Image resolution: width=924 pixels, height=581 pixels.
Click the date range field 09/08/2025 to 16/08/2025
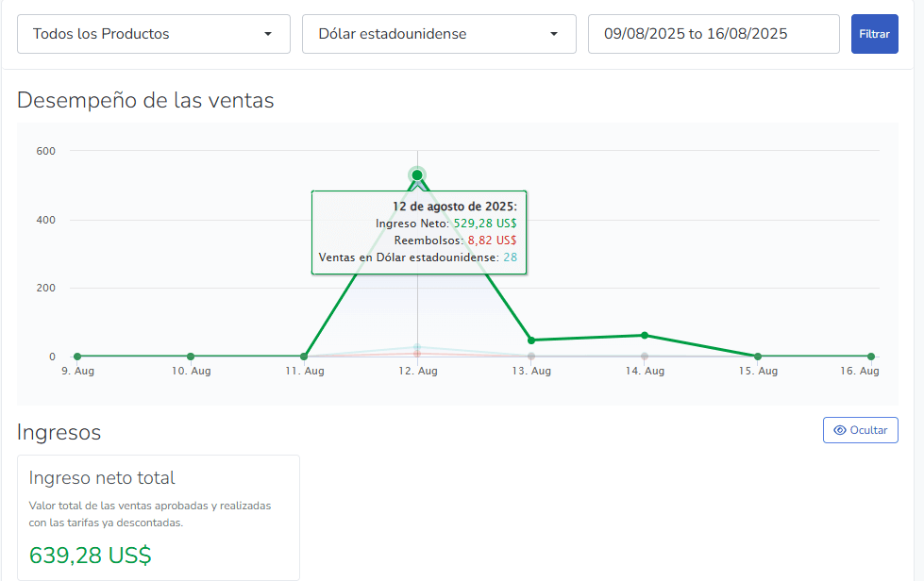pos(713,34)
